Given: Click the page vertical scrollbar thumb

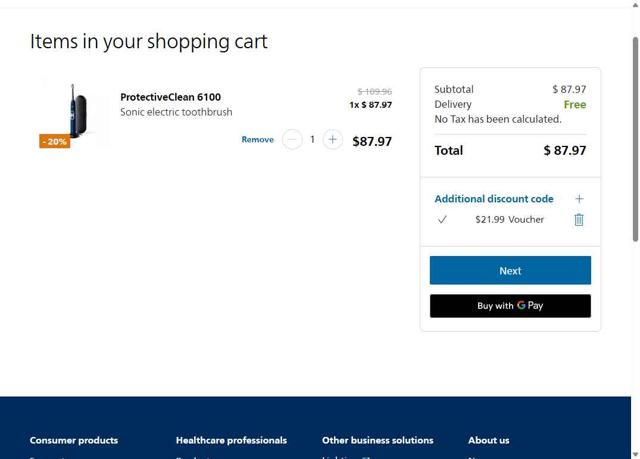Looking at the screenshot, I should (x=635, y=140).
